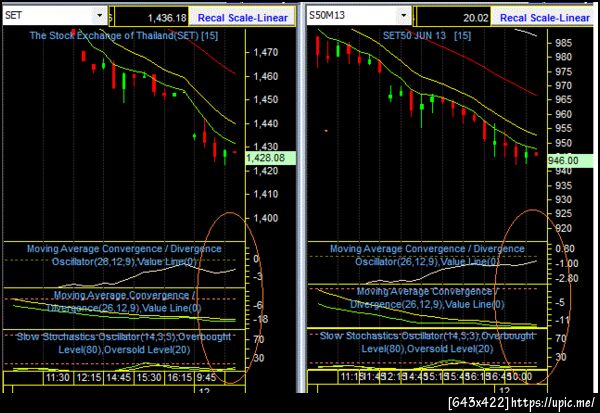600x413 pixels.
Task: Click the 70 stochastic level on SET chart
Action: pos(259,340)
